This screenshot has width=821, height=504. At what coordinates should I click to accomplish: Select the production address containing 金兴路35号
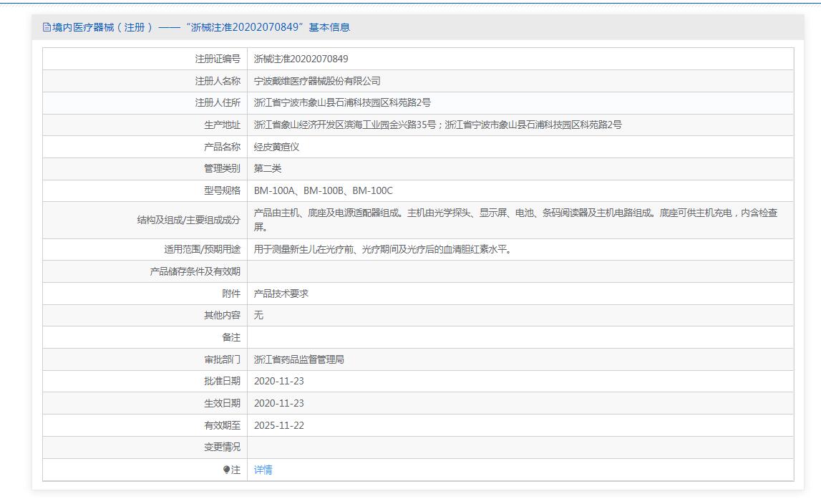438,125
